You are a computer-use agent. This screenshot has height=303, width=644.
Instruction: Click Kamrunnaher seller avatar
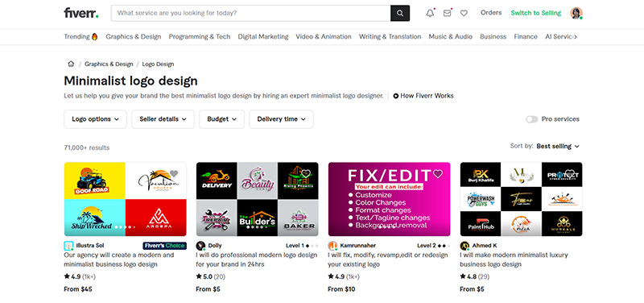point(332,246)
